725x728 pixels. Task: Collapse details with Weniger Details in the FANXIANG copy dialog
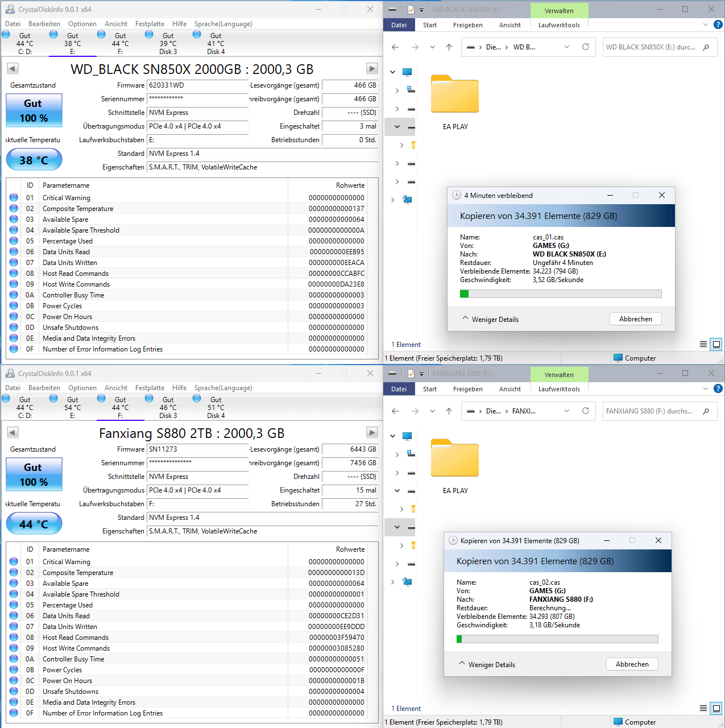pyautogui.click(x=487, y=664)
